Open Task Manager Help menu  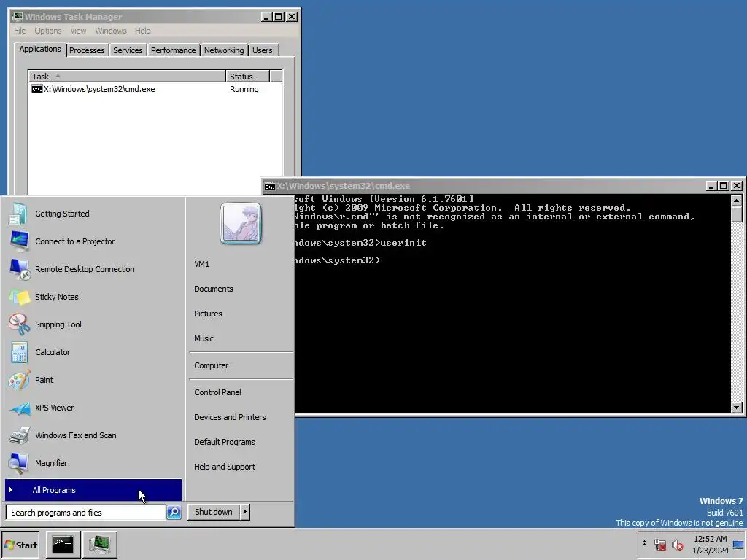click(142, 31)
